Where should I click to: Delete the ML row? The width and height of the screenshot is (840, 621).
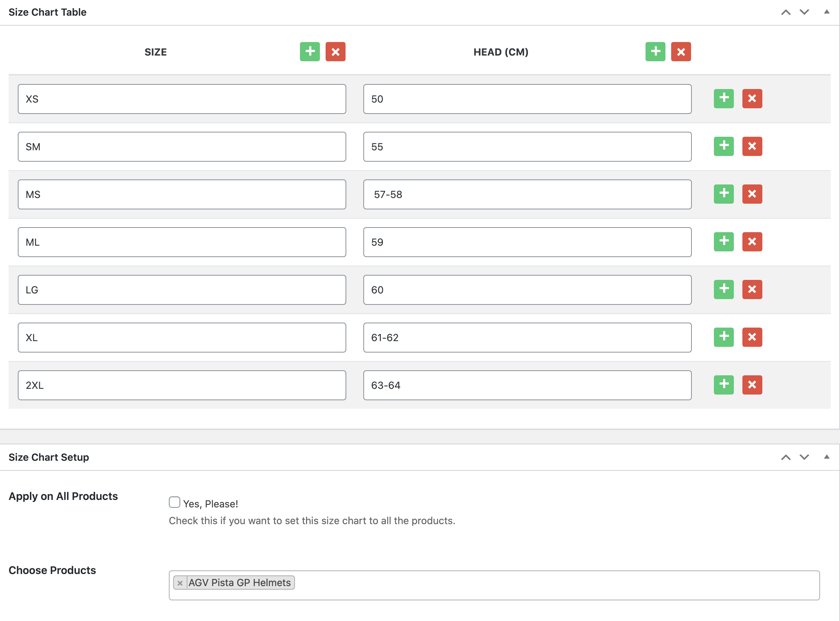tap(752, 242)
